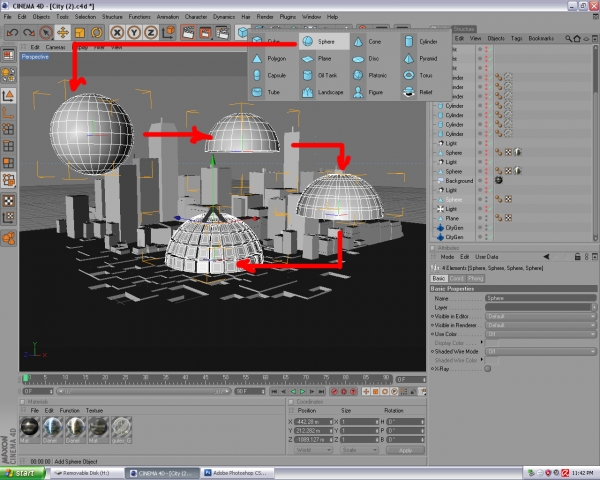Choose Cylinder from the primitives palette

(x=425, y=41)
